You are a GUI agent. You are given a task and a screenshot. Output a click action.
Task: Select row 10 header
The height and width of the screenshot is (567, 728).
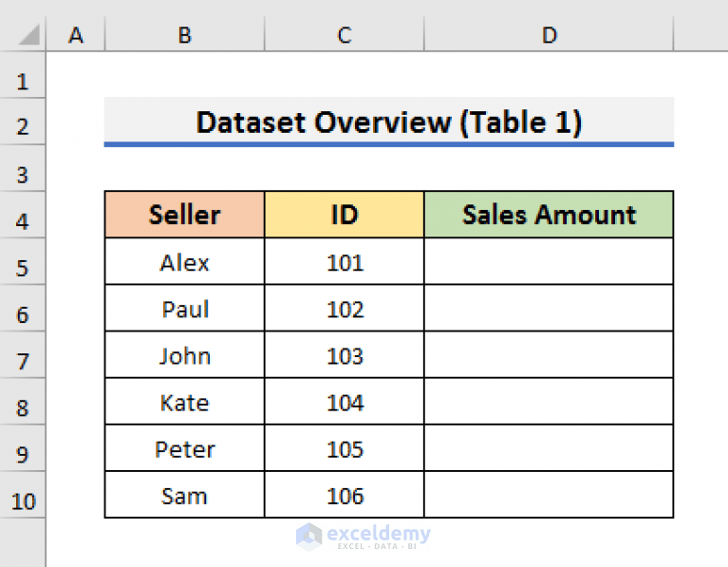23,495
